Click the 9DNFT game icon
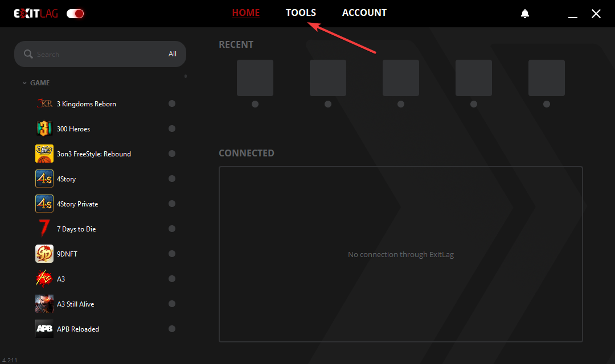 click(44, 254)
